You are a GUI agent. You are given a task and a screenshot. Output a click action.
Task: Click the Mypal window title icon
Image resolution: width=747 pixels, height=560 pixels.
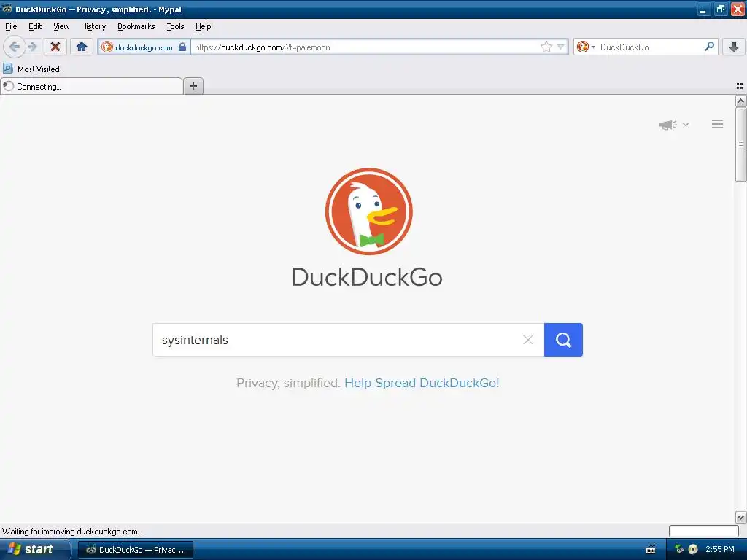coord(7,9)
